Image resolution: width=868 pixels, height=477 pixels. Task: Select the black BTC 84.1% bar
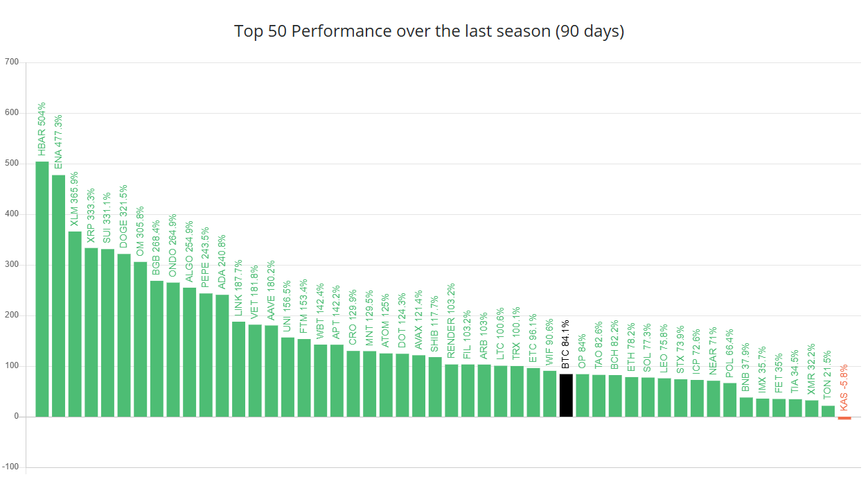[x=566, y=395]
